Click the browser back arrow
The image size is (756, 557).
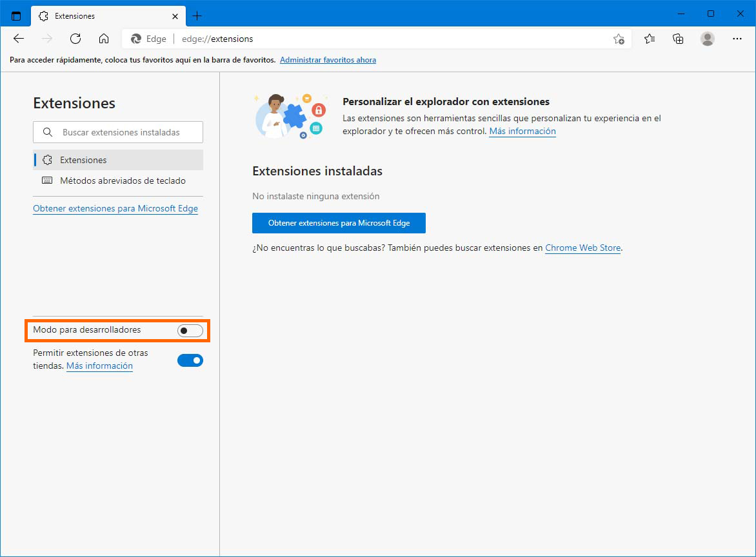[x=19, y=39]
